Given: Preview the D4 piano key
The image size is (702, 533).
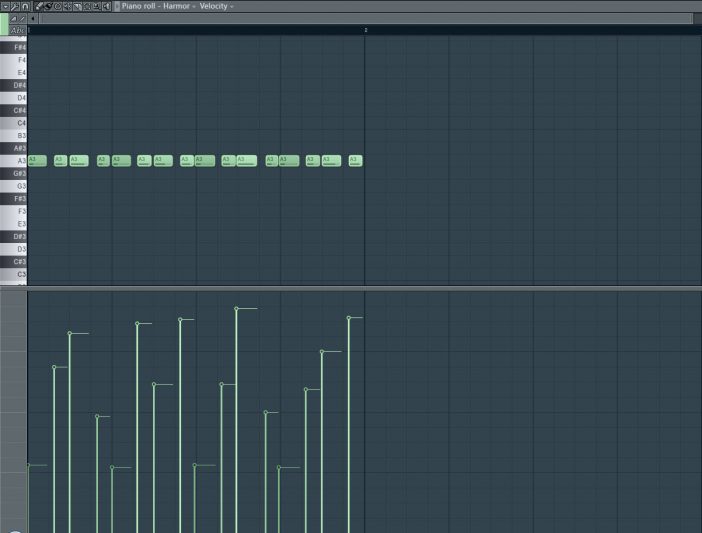Looking at the screenshot, I should (x=13, y=98).
